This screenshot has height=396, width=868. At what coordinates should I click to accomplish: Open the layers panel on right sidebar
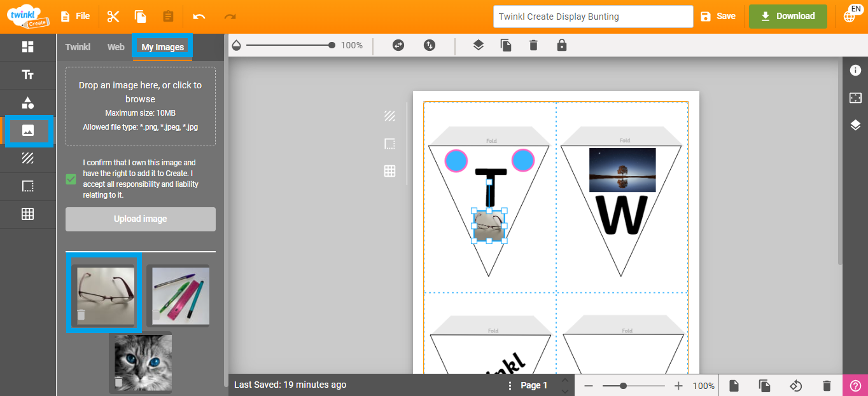(855, 125)
